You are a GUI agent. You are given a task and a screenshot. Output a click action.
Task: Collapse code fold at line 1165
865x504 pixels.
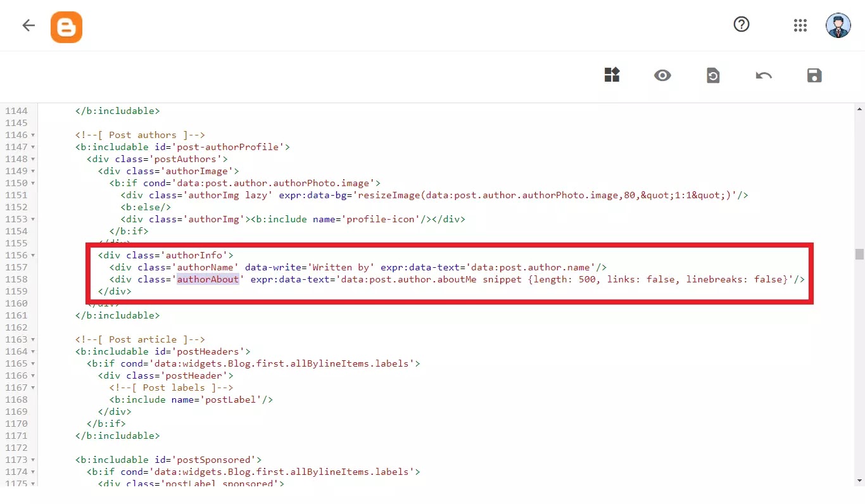click(x=33, y=363)
